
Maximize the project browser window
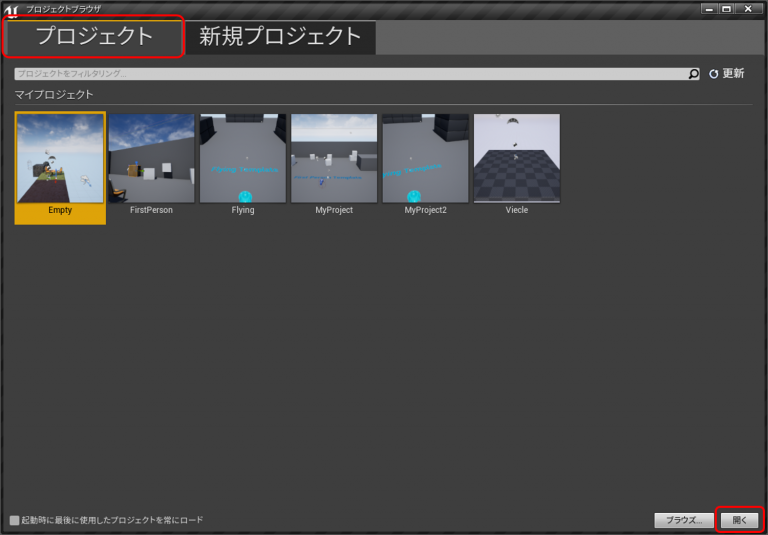[727, 9]
